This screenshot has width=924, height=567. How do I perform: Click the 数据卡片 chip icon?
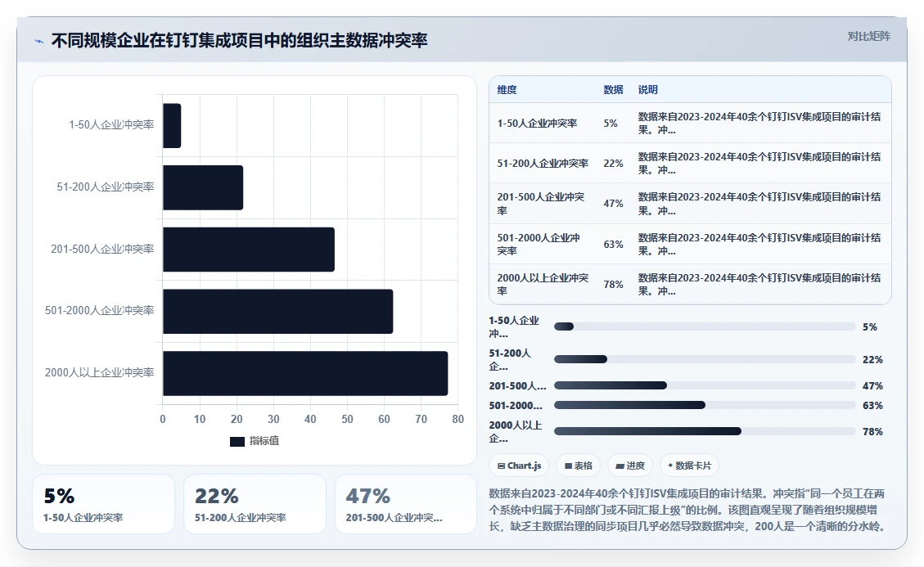(670, 466)
